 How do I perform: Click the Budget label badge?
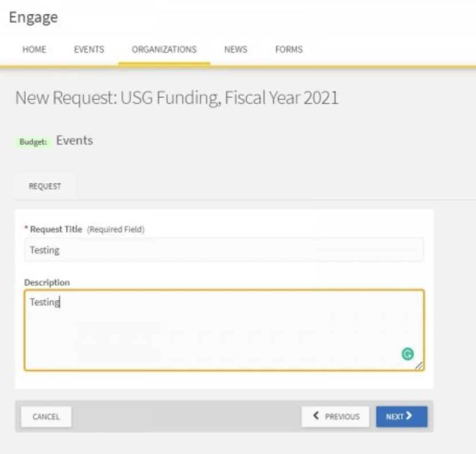33,142
